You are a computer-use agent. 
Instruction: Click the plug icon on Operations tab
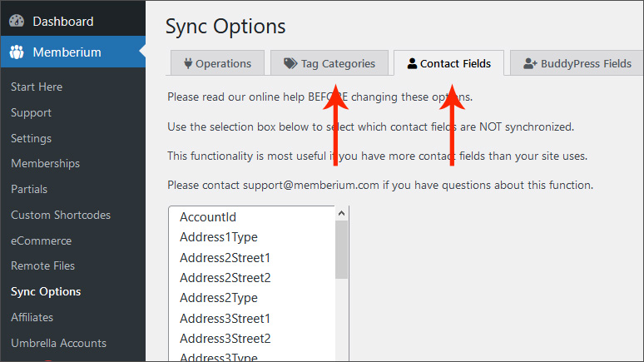[x=188, y=63]
